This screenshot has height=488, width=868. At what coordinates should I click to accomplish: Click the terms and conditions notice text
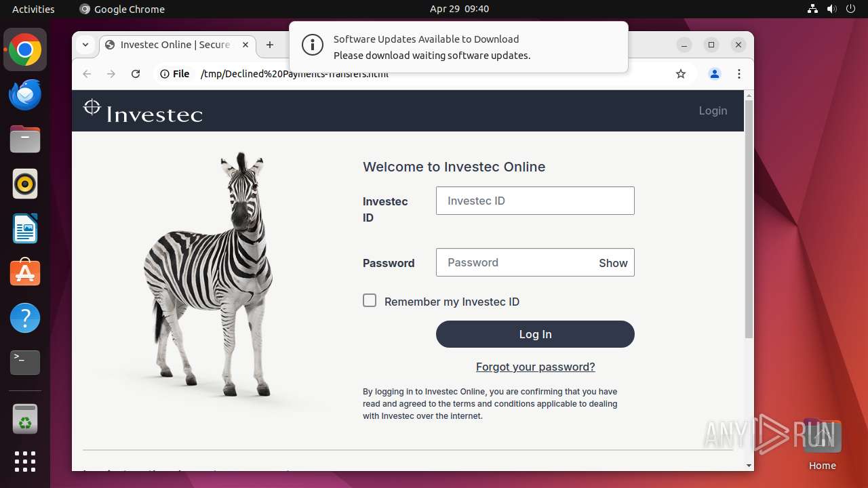[x=490, y=404]
